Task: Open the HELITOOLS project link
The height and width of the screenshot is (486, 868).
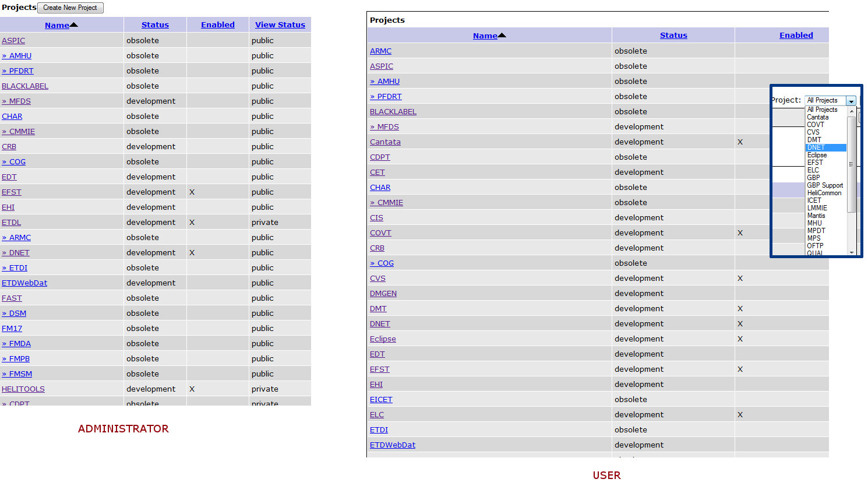Action: tap(23, 389)
